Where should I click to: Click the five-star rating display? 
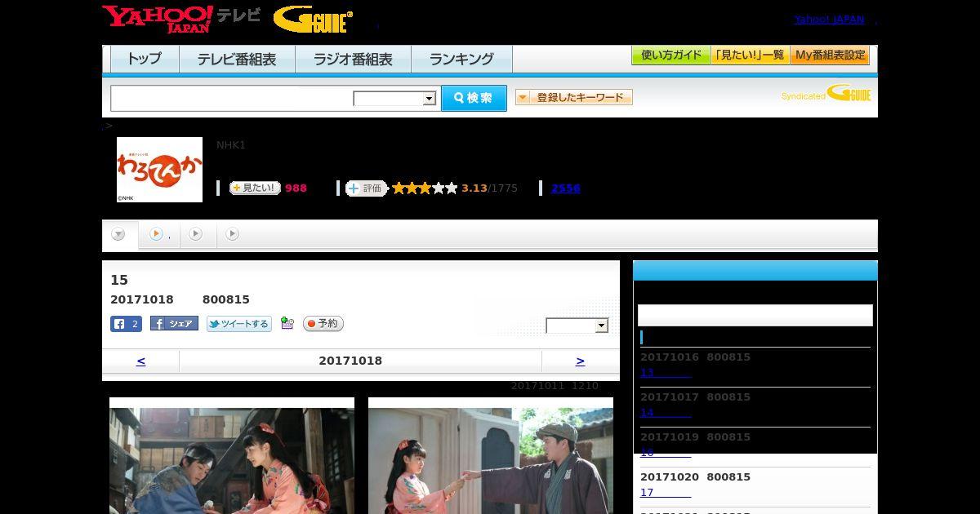point(425,188)
